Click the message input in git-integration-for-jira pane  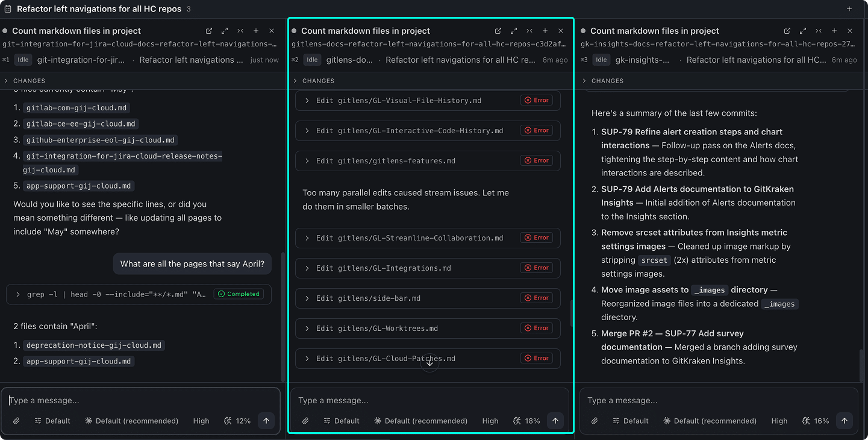140,400
